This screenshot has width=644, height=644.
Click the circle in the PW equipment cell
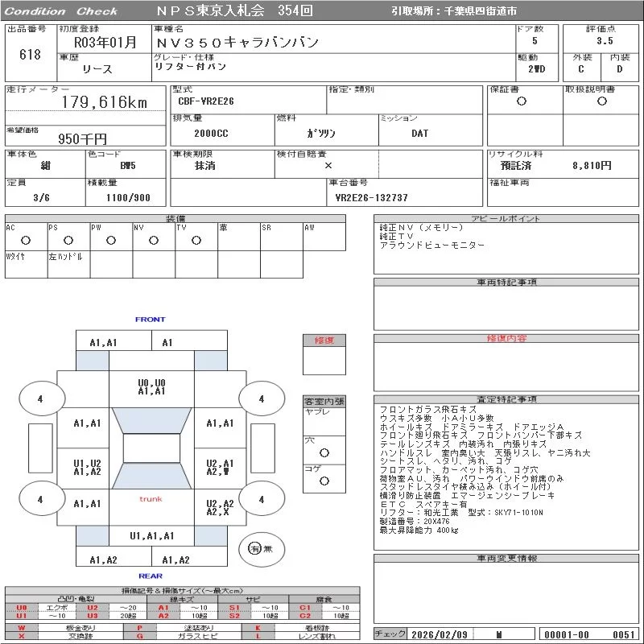111,240
